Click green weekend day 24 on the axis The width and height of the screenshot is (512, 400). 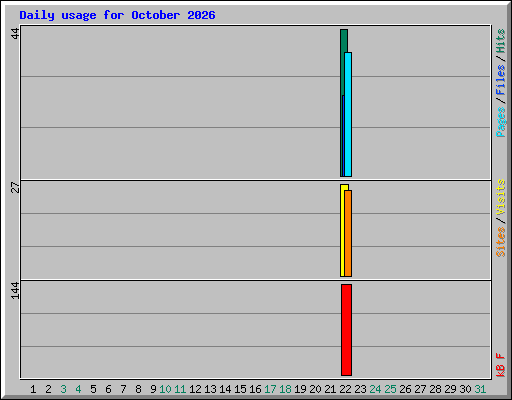pyautogui.click(x=375, y=389)
